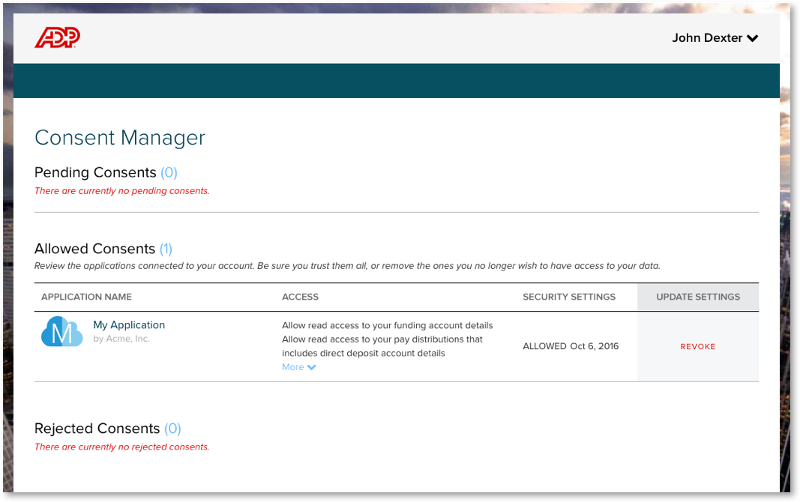Image resolution: width=800 pixels, height=502 pixels.
Task: Click the chevron arrow beside John Dexter
Action: 753,39
